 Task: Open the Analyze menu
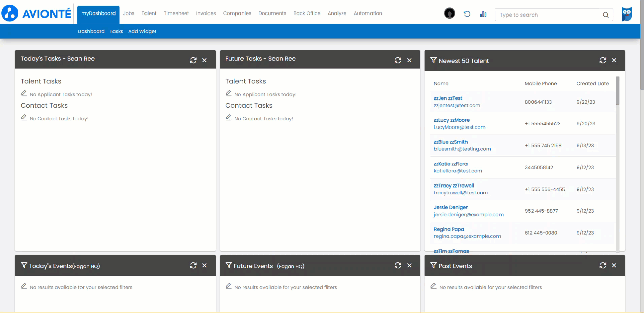pyautogui.click(x=337, y=13)
